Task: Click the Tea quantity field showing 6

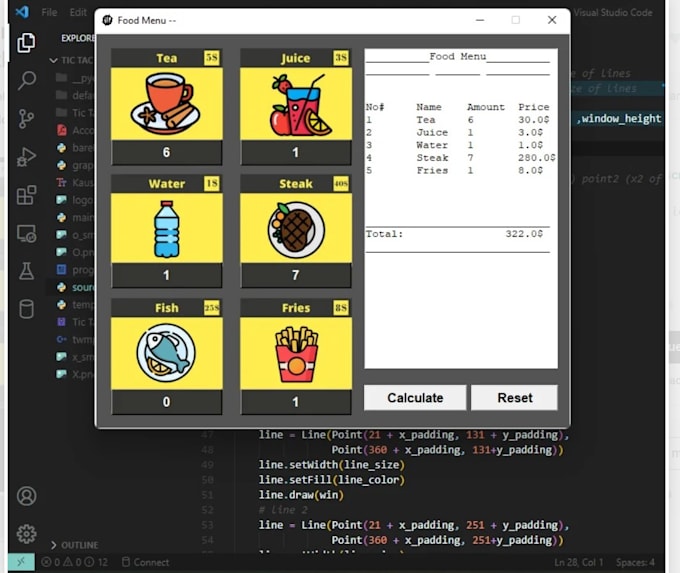Action: 167,152
